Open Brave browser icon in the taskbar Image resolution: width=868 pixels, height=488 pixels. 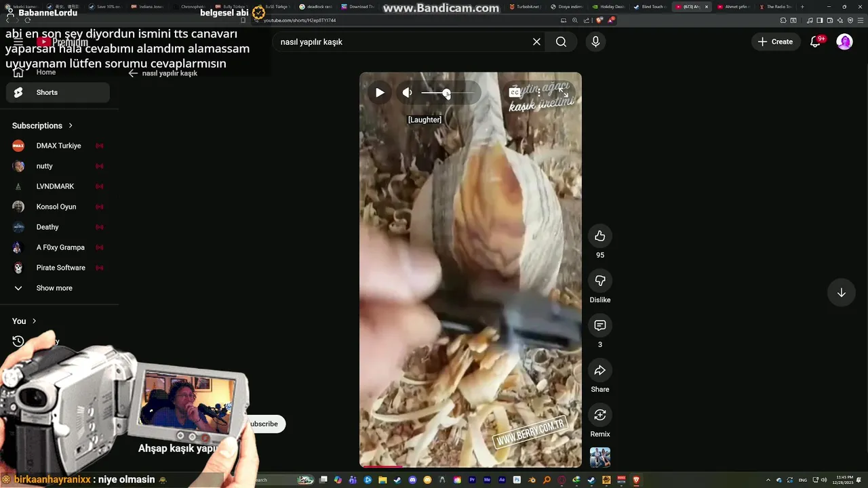pyautogui.click(x=636, y=480)
